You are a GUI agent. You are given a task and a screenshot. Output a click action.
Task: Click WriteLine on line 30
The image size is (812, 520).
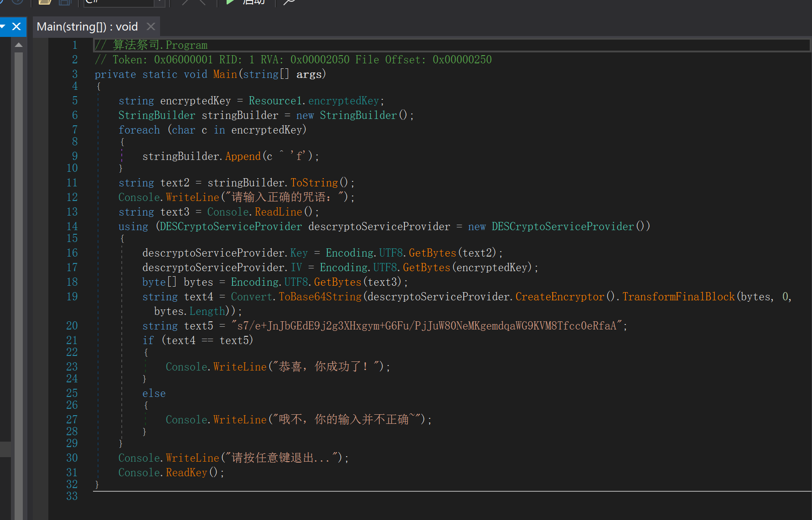(x=193, y=458)
